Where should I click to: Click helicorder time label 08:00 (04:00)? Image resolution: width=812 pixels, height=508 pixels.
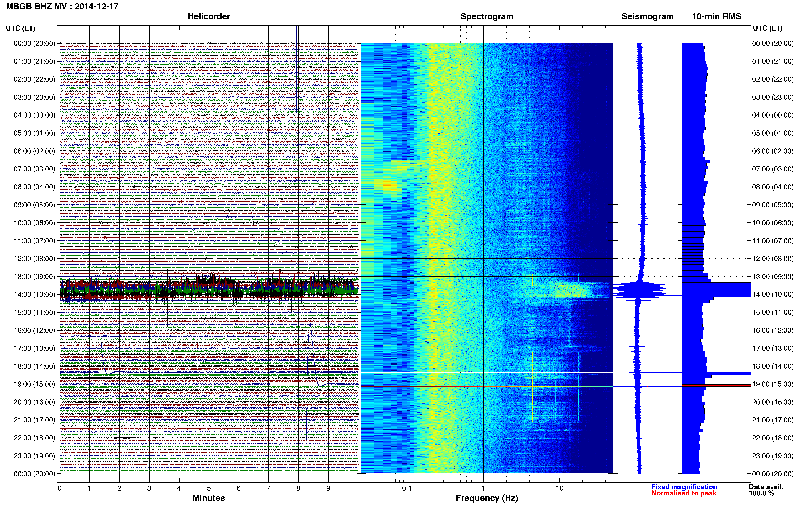coord(34,187)
